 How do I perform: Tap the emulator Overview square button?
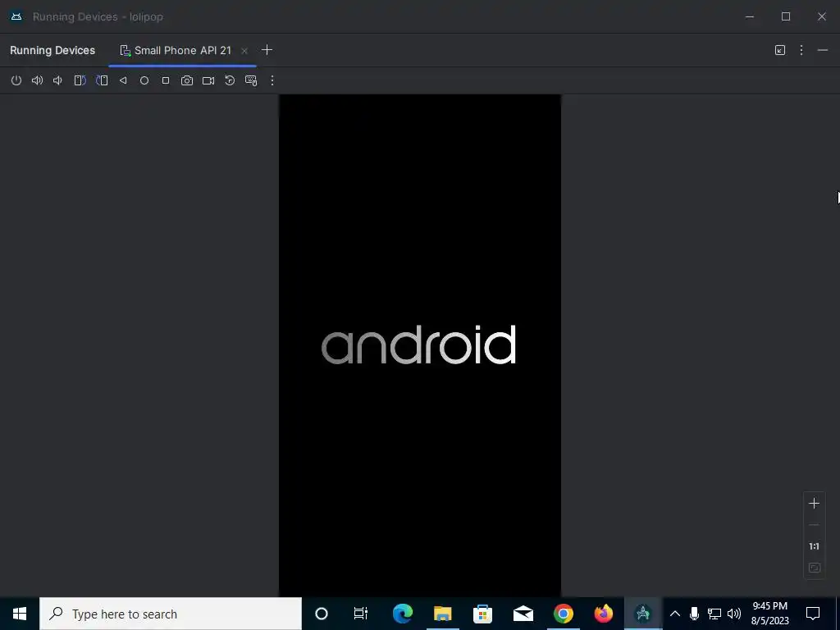pos(166,80)
